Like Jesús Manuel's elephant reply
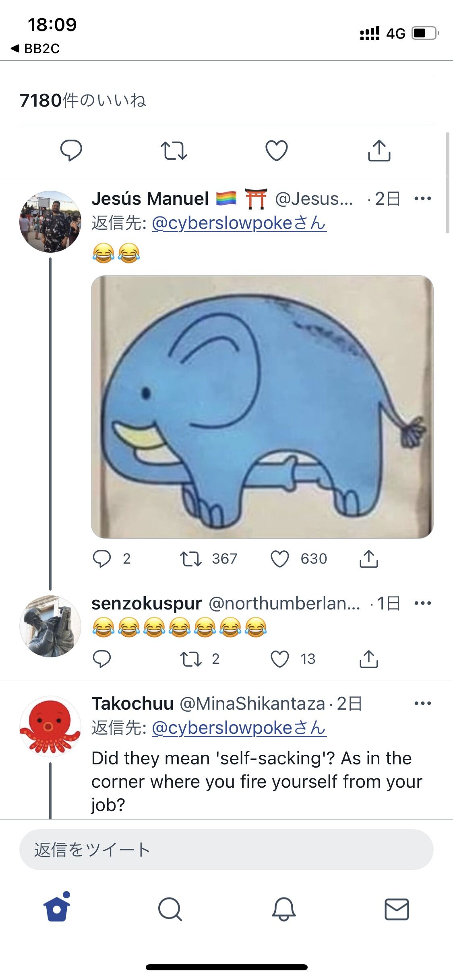Image resolution: width=453 pixels, height=980 pixels. pyautogui.click(x=280, y=559)
